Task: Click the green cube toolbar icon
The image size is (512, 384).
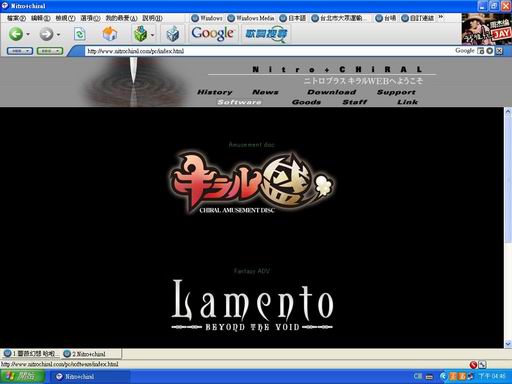Action: click(140, 34)
